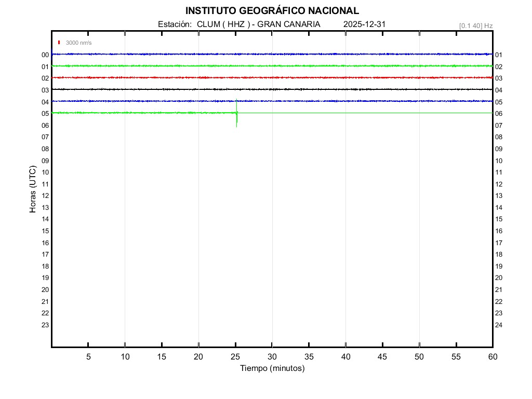Screen dimensions: 532x399
Task: Click the left-axis hour label 12
Action: 45,196
